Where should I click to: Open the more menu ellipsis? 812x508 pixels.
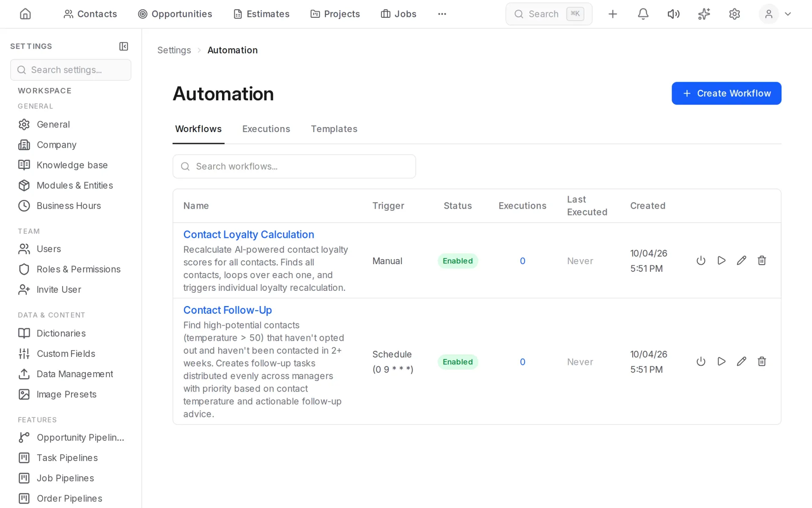click(442, 14)
